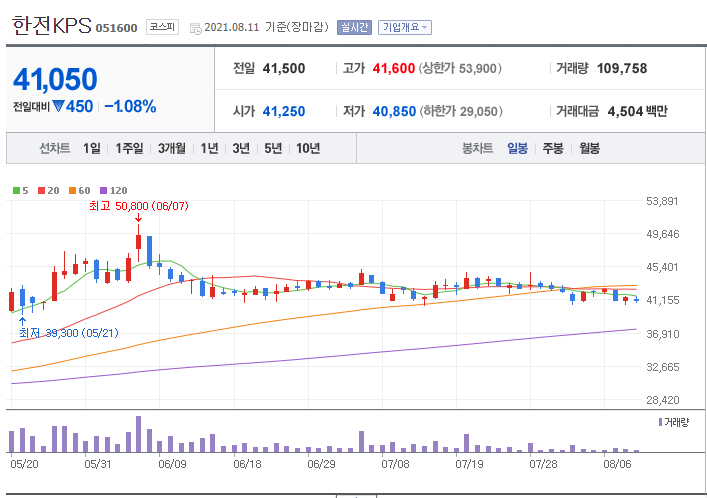
Task: Click the 코스피 market badge
Action: click(162, 27)
